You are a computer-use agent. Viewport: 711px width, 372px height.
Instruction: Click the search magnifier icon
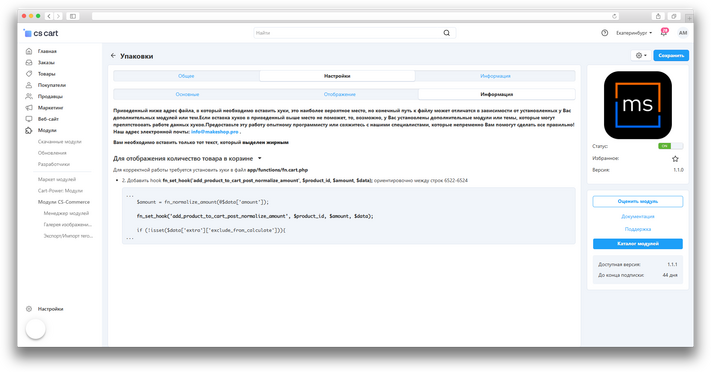(x=447, y=33)
